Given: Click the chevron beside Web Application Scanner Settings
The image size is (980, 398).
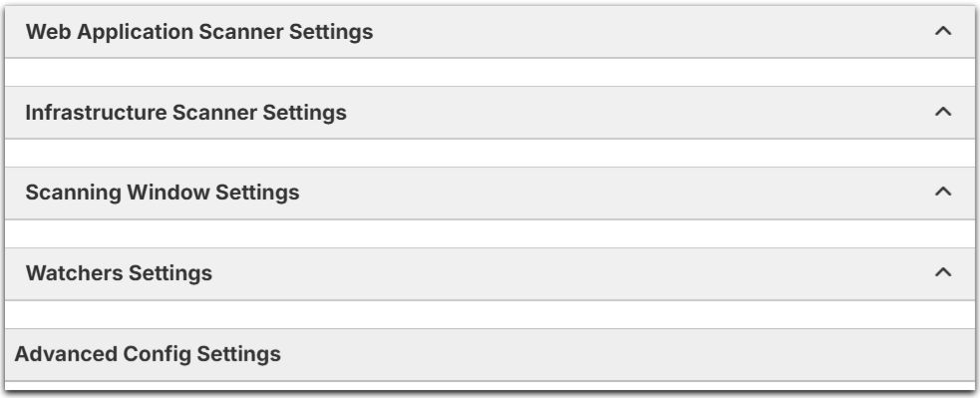Looking at the screenshot, I should point(942,31).
